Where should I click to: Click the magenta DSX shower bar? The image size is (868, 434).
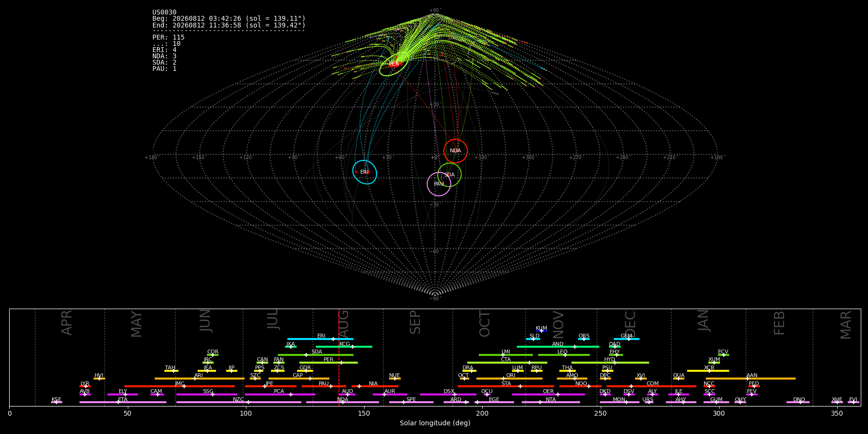[448, 394]
